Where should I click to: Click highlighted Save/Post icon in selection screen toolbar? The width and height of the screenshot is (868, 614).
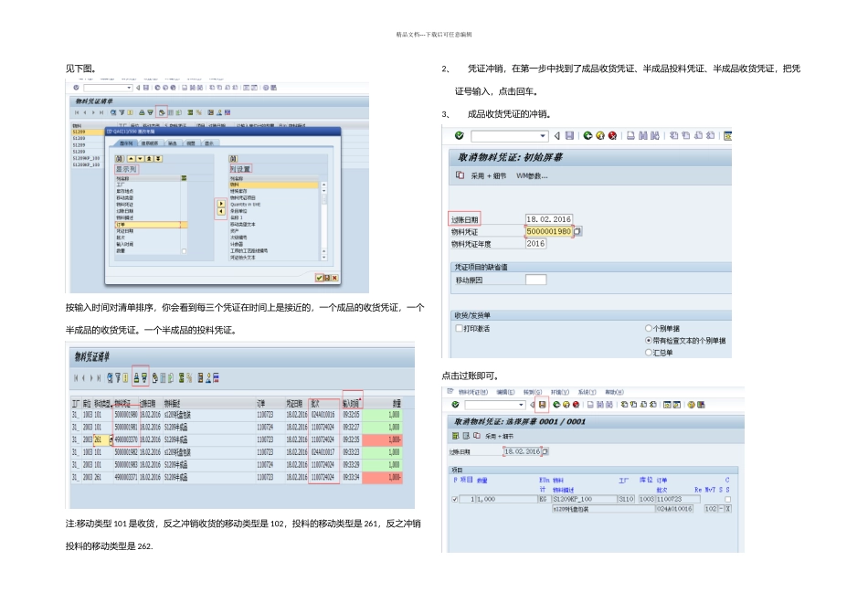pyautogui.click(x=542, y=405)
